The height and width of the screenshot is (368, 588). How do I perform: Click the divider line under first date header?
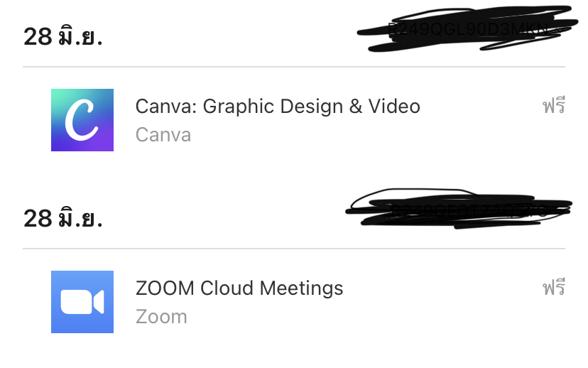294,67
